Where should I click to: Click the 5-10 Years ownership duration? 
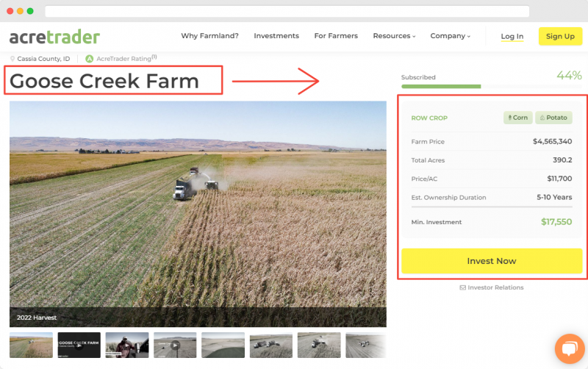554,197
